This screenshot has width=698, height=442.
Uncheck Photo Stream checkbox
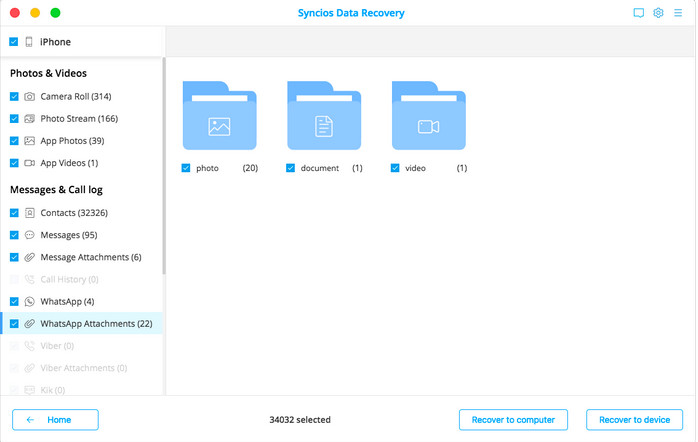[14, 119]
